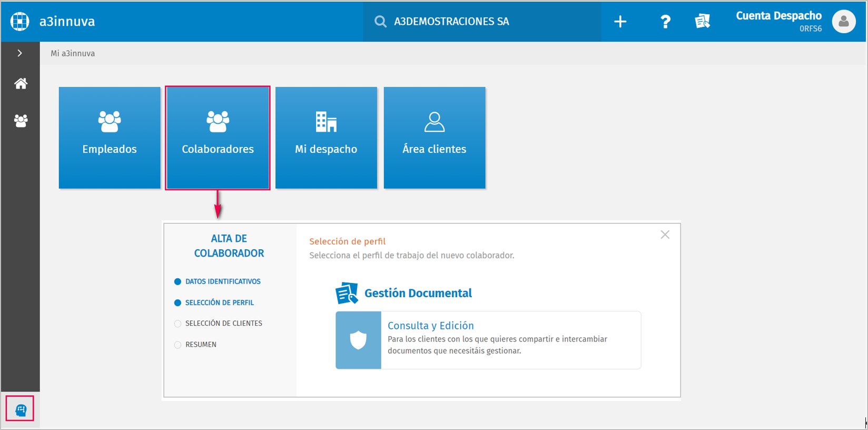Go to Home in the sidebar
868x430 pixels.
(x=21, y=84)
